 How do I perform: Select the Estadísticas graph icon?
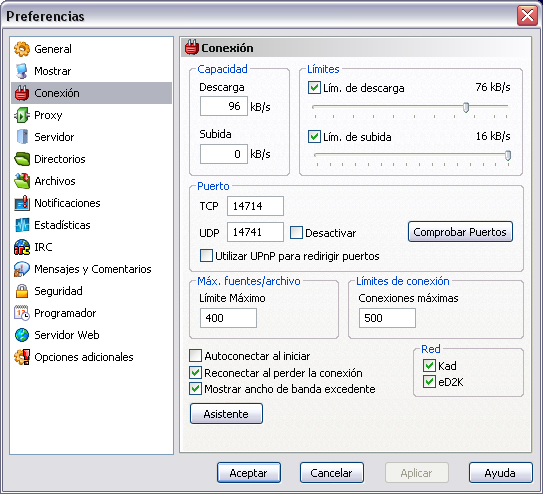(x=22, y=225)
